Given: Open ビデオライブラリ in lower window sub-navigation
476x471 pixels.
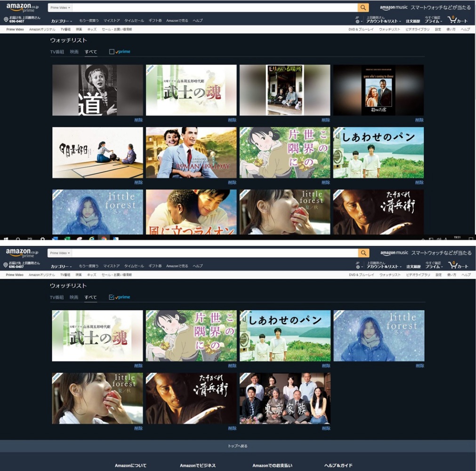Looking at the screenshot, I should click(x=418, y=275).
